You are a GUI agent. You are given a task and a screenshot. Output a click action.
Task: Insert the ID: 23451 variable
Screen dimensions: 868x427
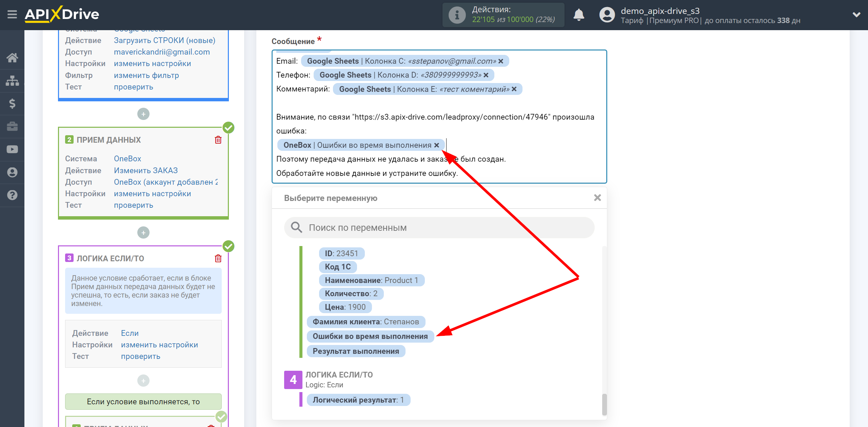pyautogui.click(x=341, y=253)
